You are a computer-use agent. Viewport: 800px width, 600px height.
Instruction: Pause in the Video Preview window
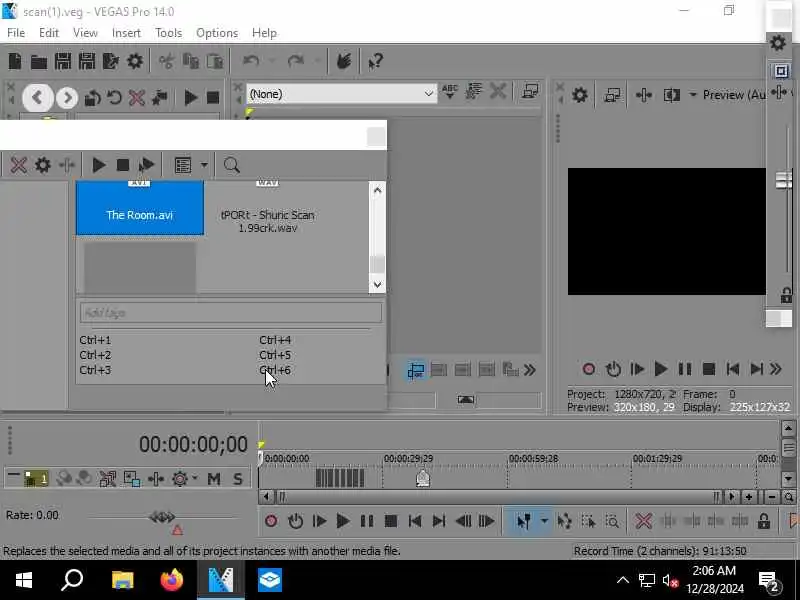point(685,368)
